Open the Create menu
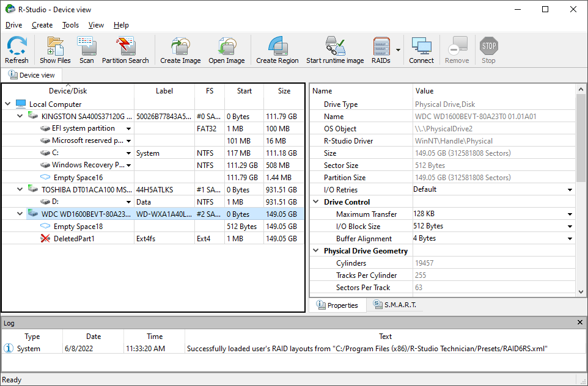Image resolution: width=588 pixels, height=386 pixels. [42, 25]
